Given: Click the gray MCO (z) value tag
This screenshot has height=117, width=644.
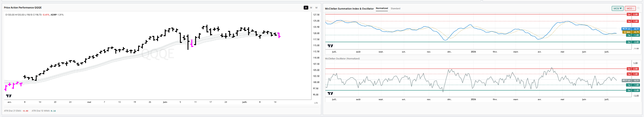Looking at the screenshot, I should (631, 81).
